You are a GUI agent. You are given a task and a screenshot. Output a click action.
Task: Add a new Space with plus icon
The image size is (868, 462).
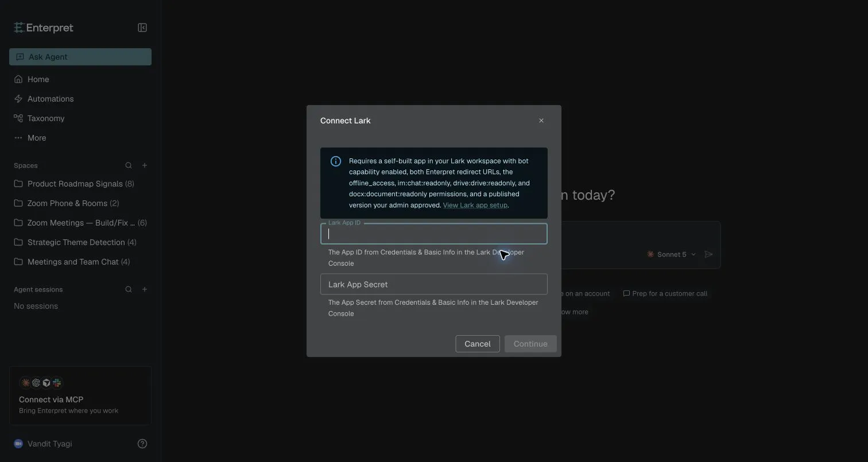click(x=145, y=165)
